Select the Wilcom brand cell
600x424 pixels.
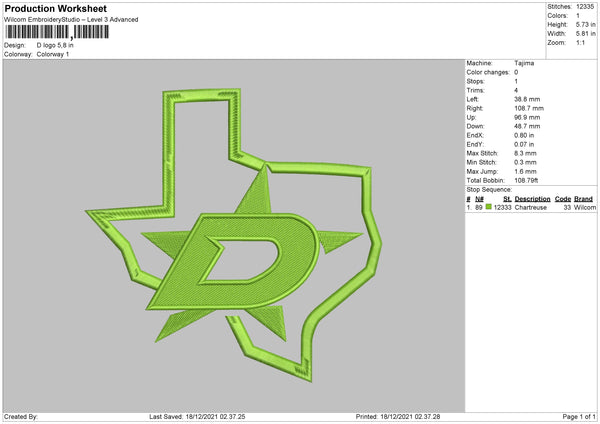coord(585,207)
